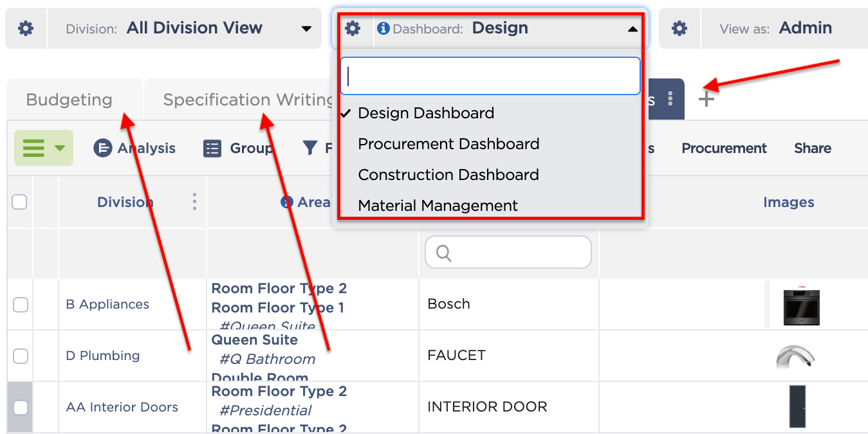Click the Group toolbar icon

click(x=212, y=149)
